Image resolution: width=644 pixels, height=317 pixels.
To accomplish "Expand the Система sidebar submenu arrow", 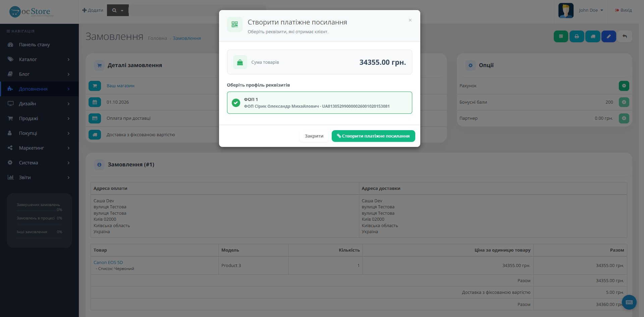I will [x=68, y=163].
